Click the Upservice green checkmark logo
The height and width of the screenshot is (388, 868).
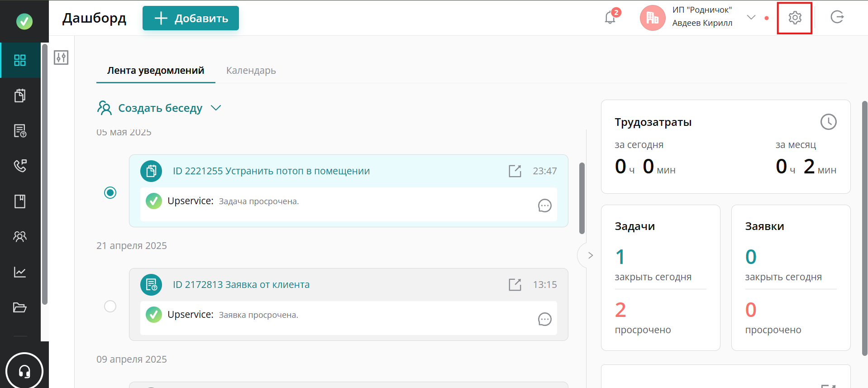coord(24,21)
